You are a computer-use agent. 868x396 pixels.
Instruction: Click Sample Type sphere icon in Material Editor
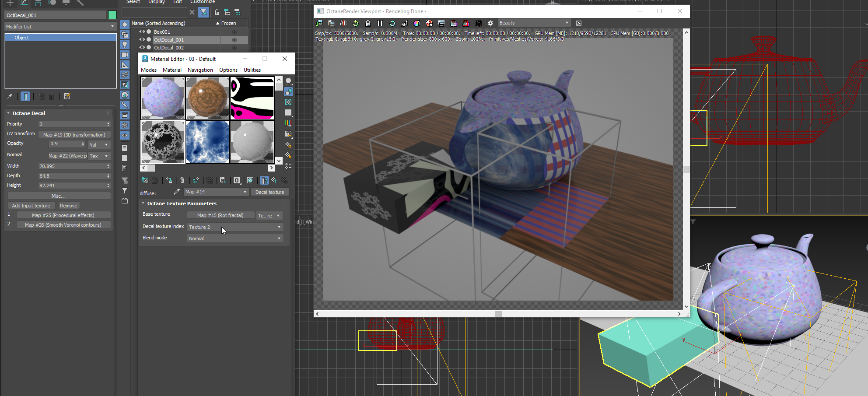pos(288,81)
